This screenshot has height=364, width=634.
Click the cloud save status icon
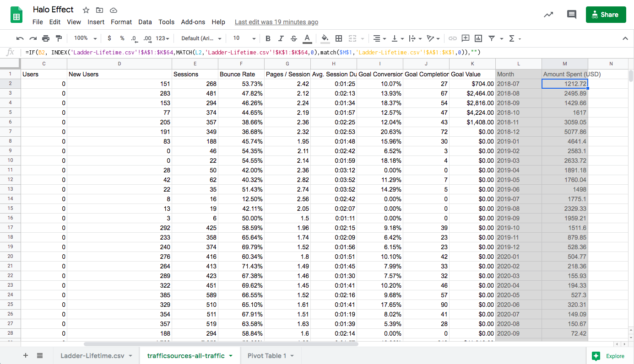(113, 10)
